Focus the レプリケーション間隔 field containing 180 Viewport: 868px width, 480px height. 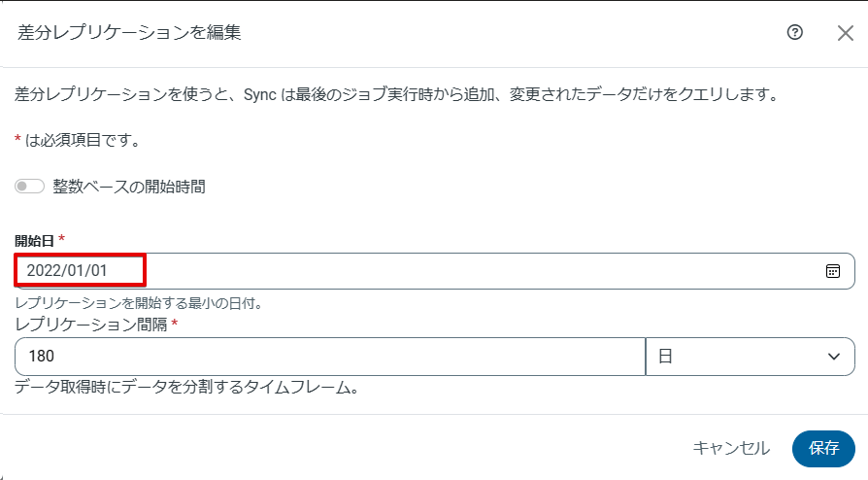pos(330,357)
